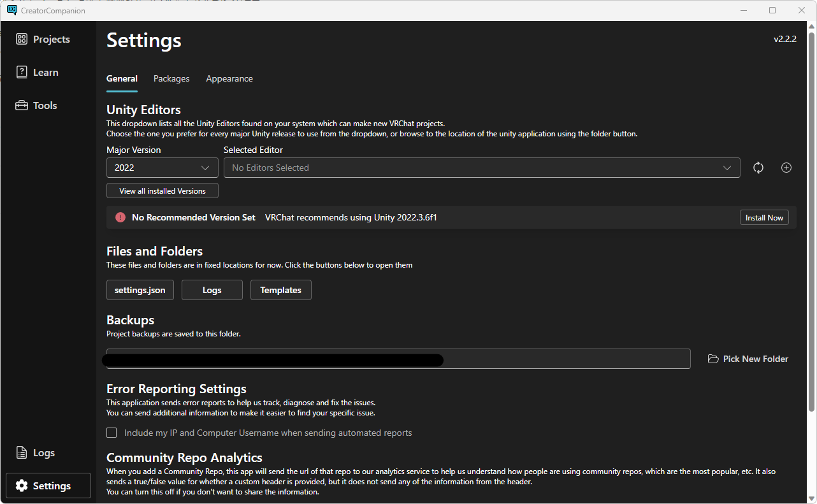Switch to the Appearance tab
Screen dimensions: 817x504
(x=229, y=79)
